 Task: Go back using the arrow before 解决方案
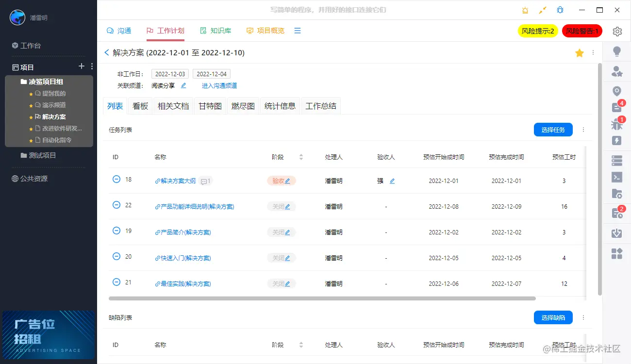point(107,53)
